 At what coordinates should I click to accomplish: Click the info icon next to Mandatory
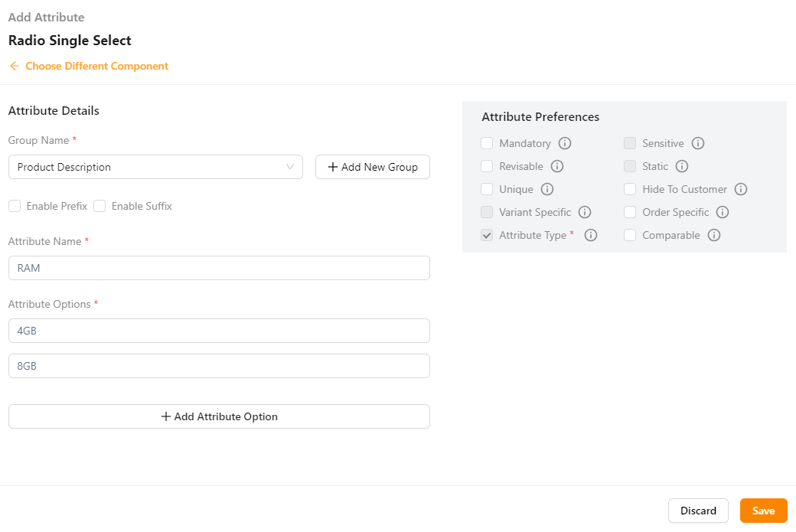click(565, 143)
